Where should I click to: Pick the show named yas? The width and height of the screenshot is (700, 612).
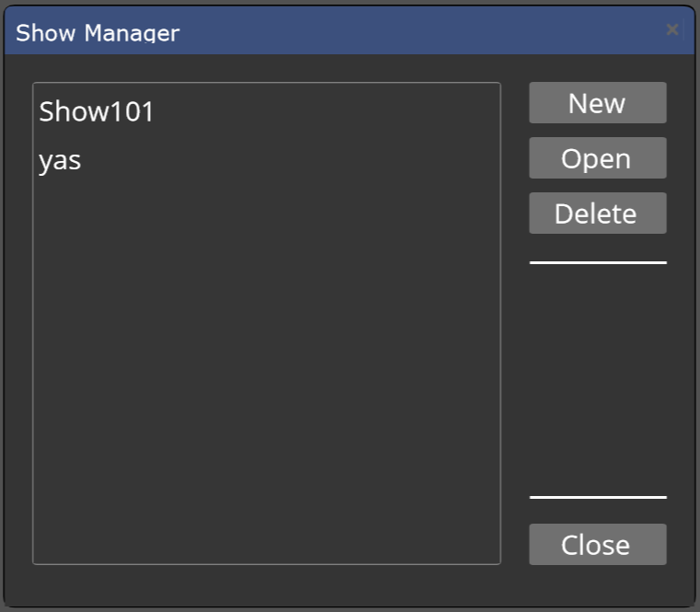(x=267, y=160)
